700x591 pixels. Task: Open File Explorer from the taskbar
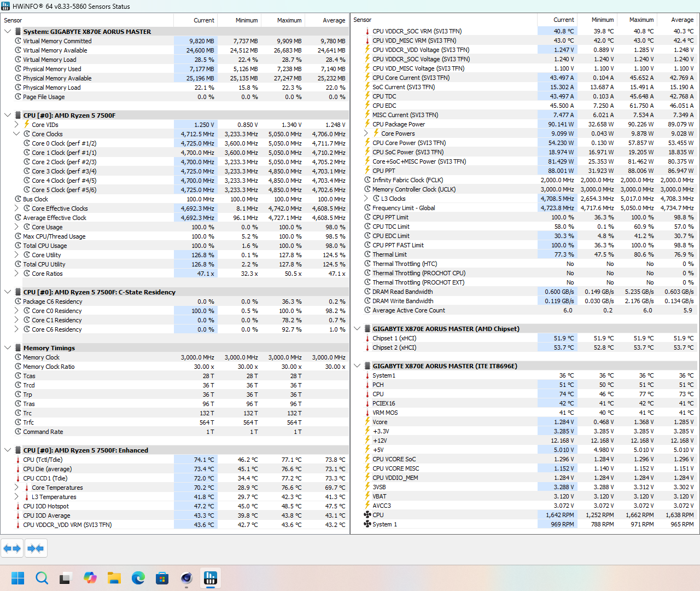point(114,578)
